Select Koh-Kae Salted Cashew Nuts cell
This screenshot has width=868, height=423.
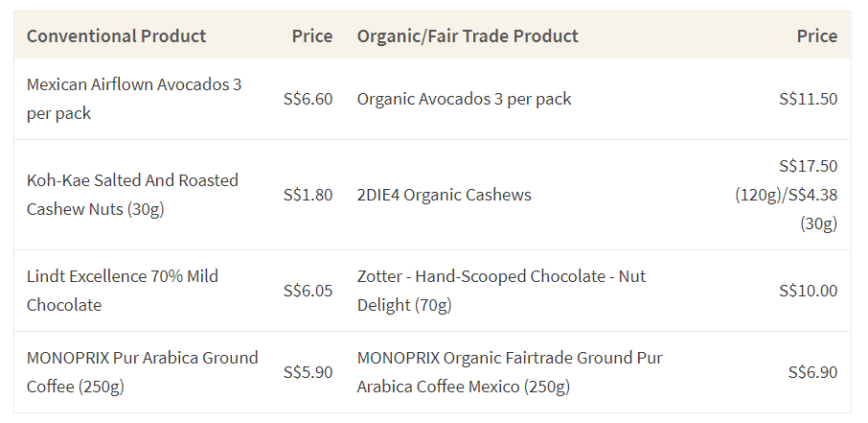coord(132,195)
